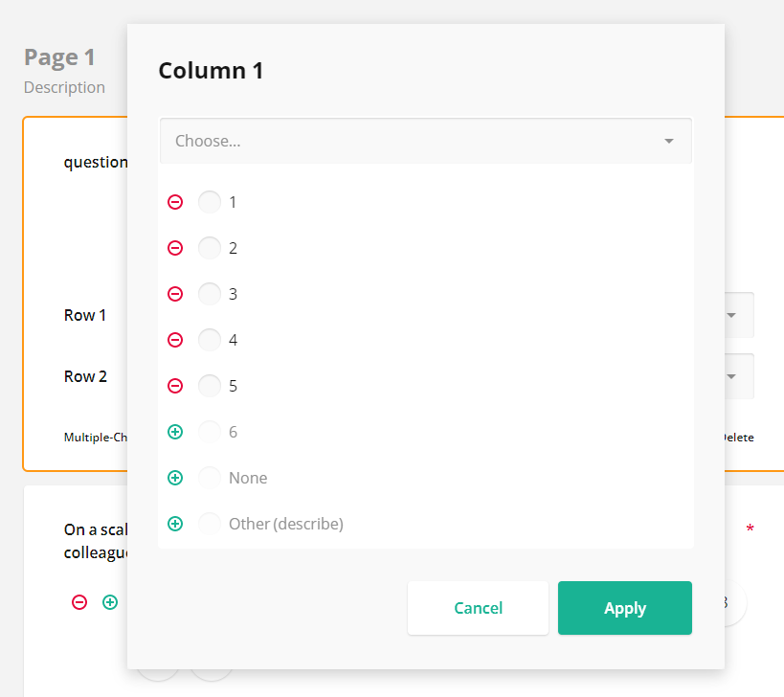Remove option 3 using red minus icon

[175, 294]
